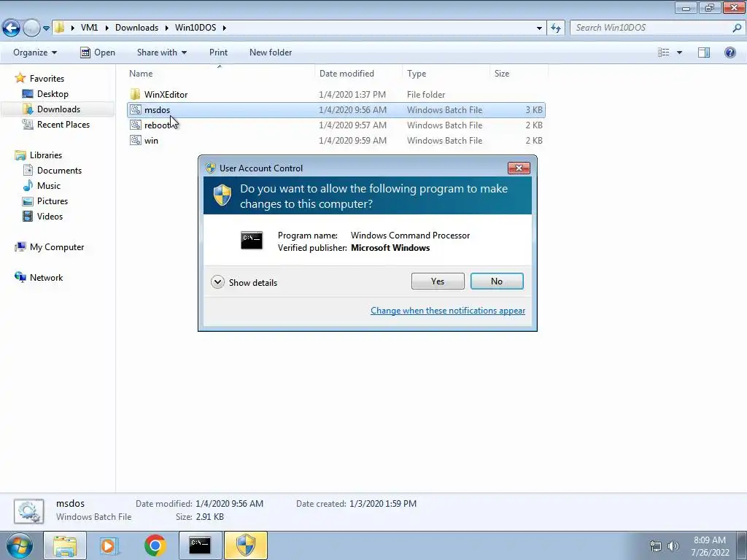Click the folder icon in address bar
The image size is (747, 560).
[x=60, y=28]
